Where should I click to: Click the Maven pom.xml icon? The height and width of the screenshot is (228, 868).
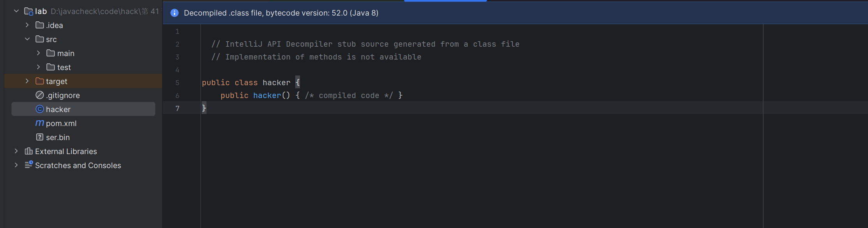point(40,123)
